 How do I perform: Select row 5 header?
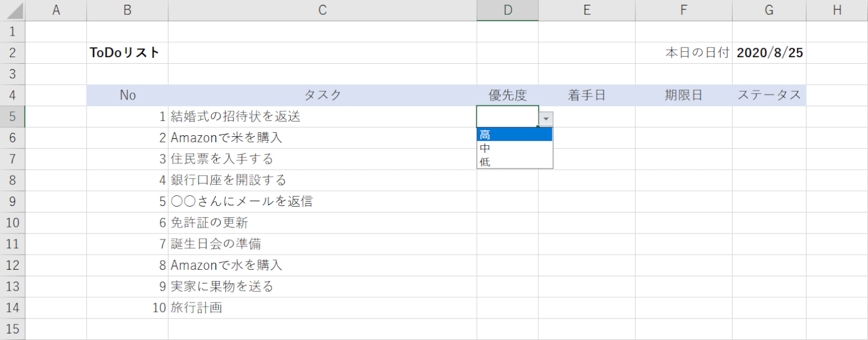point(13,117)
